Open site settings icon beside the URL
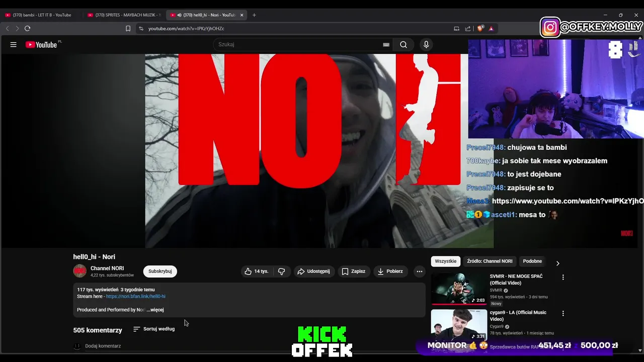This screenshot has height=362, width=644. [x=141, y=29]
